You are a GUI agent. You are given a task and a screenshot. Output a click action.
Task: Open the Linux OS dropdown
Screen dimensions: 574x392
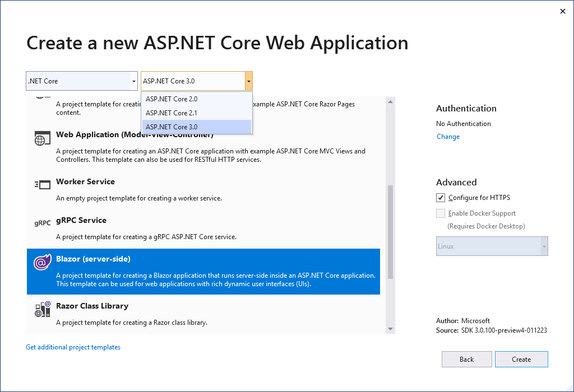pyautogui.click(x=492, y=246)
